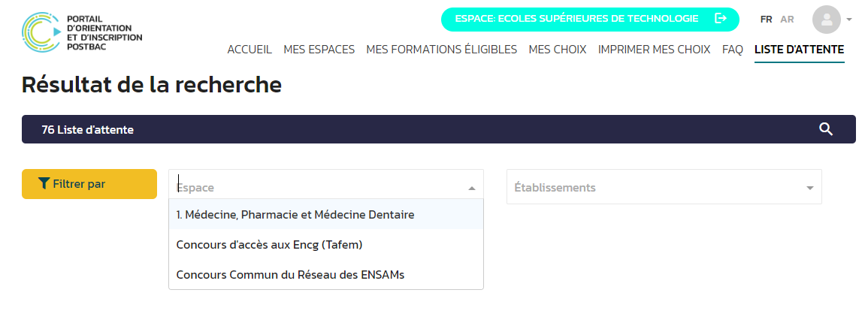Switch language to FR
Image resolution: width=868 pixels, height=320 pixels.
766,20
